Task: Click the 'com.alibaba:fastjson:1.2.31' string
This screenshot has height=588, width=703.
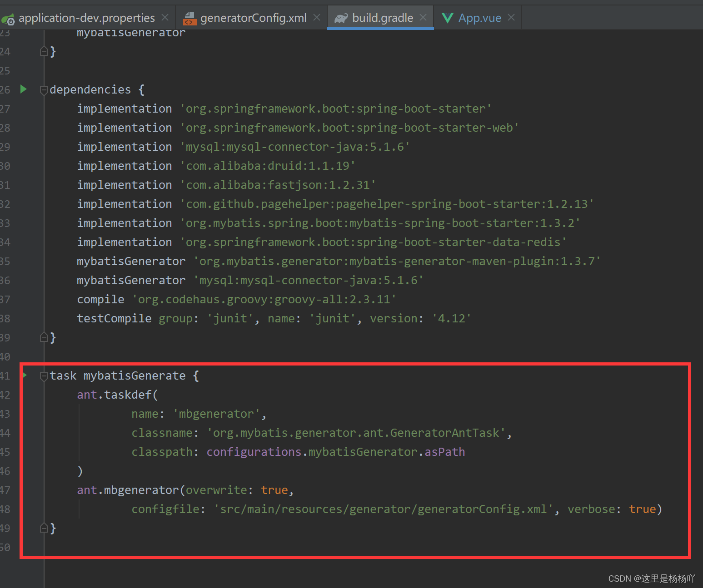Action: coord(278,185)
